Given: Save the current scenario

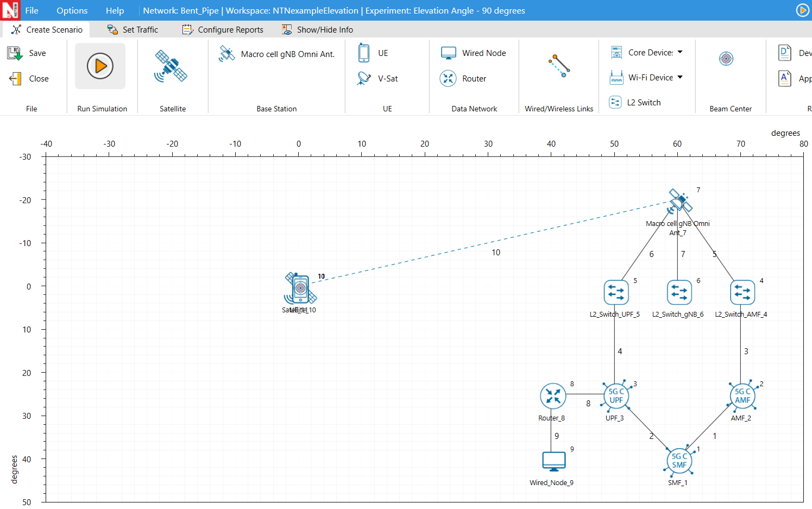Looking at the screenshot, I should pos(27,53).
